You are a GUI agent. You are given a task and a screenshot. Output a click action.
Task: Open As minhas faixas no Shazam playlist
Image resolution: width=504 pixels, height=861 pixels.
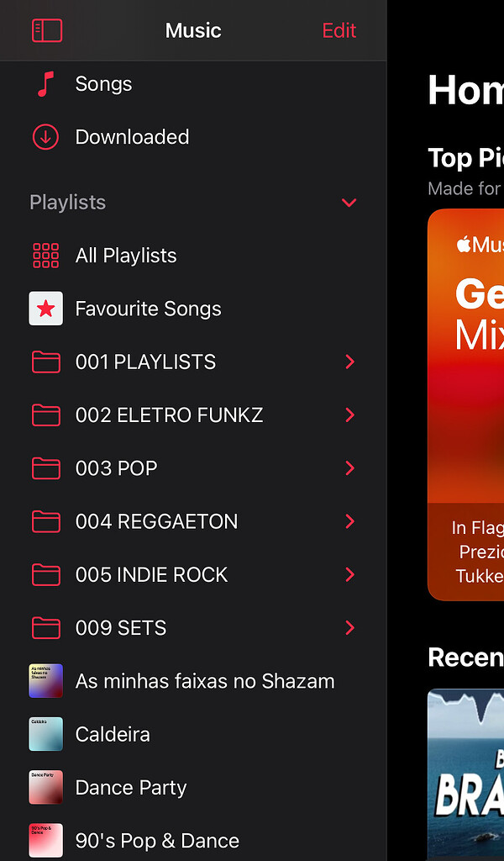[205, 681]
